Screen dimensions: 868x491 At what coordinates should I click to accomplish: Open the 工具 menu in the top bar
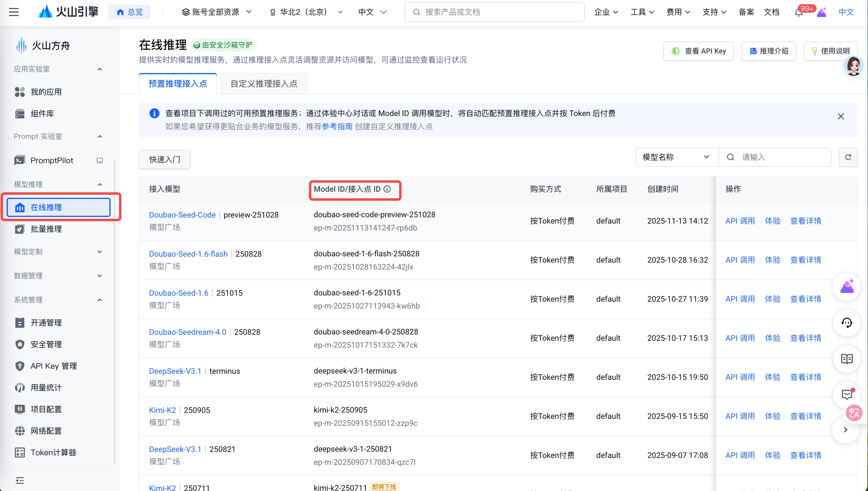coord(642,12)
